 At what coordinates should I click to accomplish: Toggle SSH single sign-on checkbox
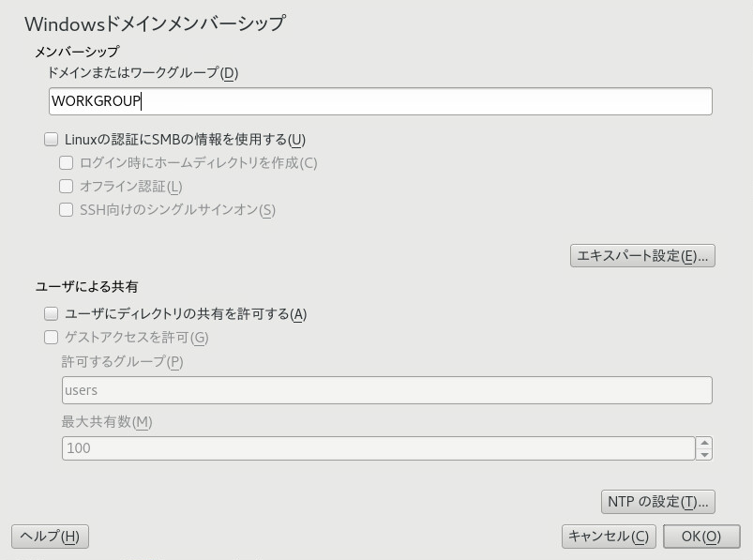(67, 210)
